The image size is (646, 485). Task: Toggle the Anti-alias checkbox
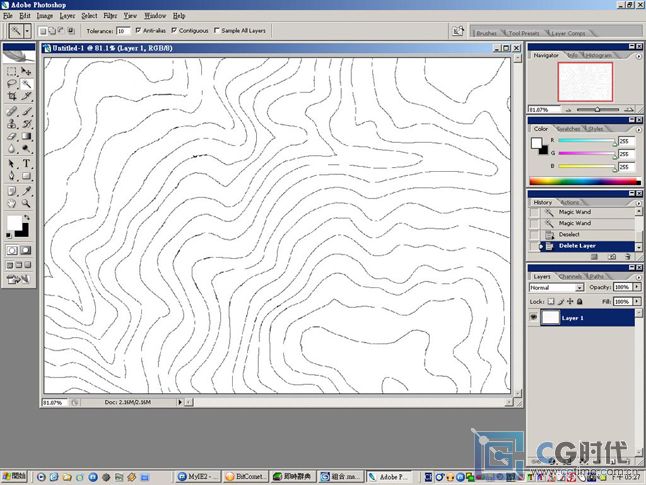[138, 30]
